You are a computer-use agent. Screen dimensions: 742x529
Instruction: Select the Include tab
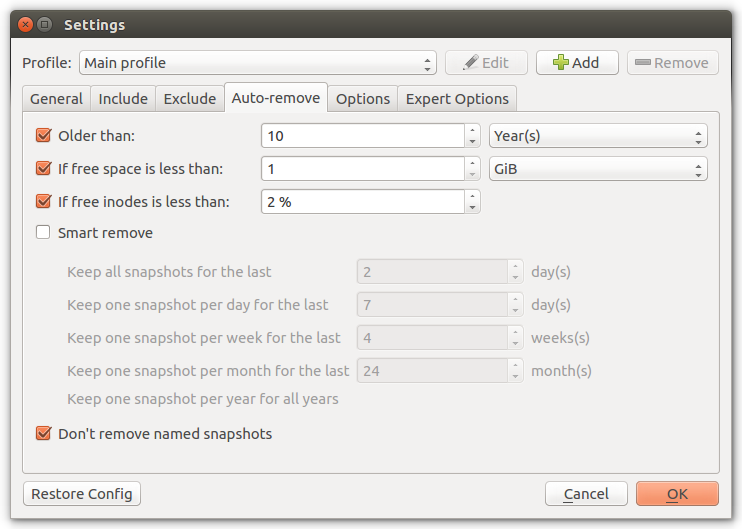[x=123, y=99]
